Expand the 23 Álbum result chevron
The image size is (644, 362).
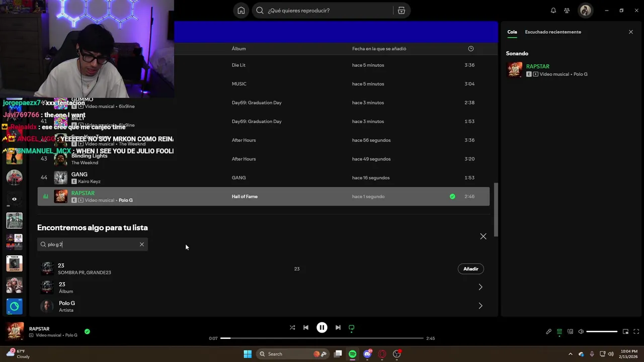(x=480, y=287)
